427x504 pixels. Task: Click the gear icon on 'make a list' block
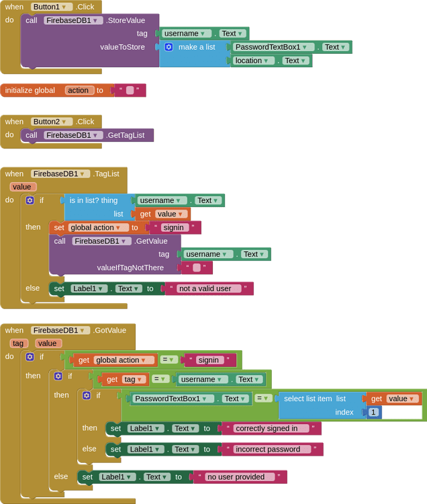tap(169, 47)
